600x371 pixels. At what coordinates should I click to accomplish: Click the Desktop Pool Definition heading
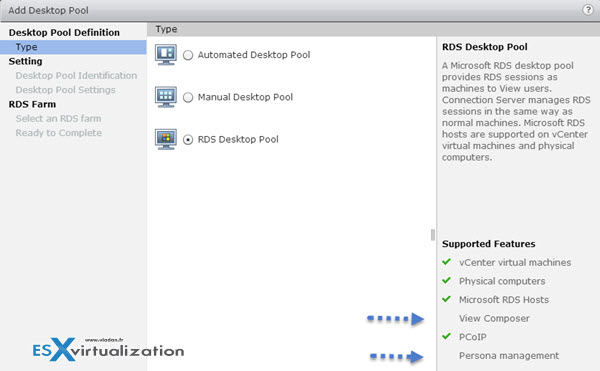coord(64,33)
